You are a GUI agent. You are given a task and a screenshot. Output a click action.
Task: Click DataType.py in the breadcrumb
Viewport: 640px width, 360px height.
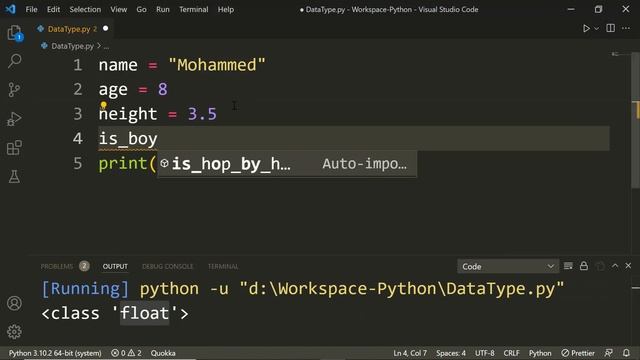click(72, 46)
